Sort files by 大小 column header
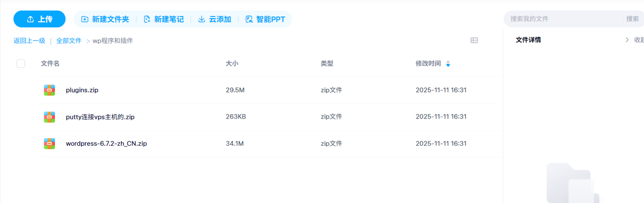 coord(232,63)
